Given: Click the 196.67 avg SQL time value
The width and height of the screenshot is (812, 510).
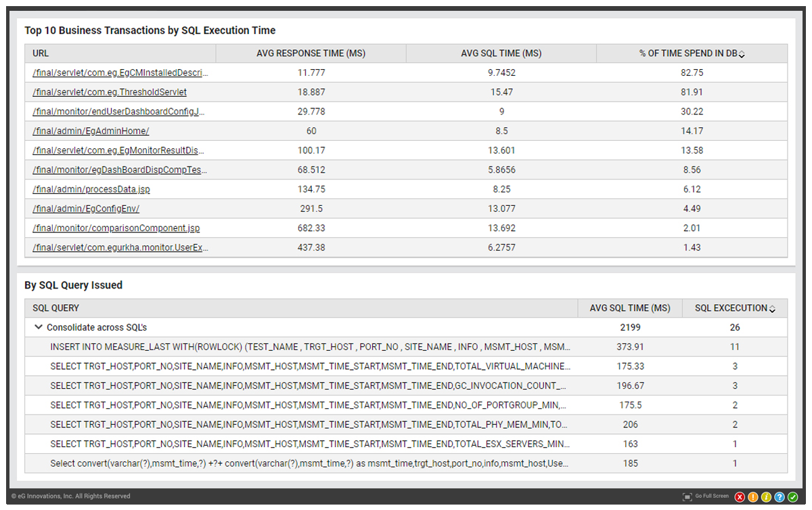Looking at the screenshot, I should (630, 386).
